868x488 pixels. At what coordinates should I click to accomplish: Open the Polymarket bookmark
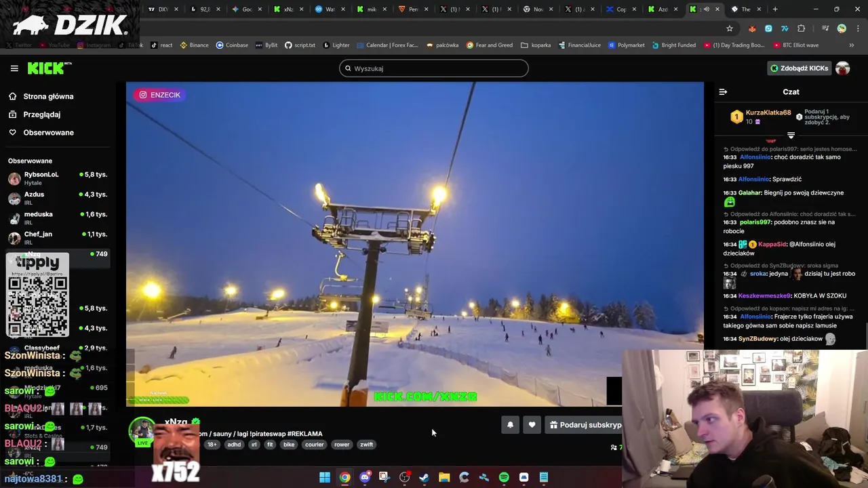tap(627, 45)
